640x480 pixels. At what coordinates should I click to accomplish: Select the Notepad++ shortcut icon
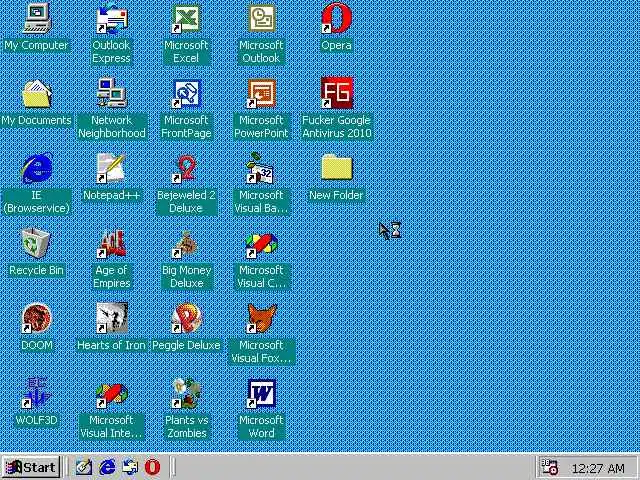[111, 168]
